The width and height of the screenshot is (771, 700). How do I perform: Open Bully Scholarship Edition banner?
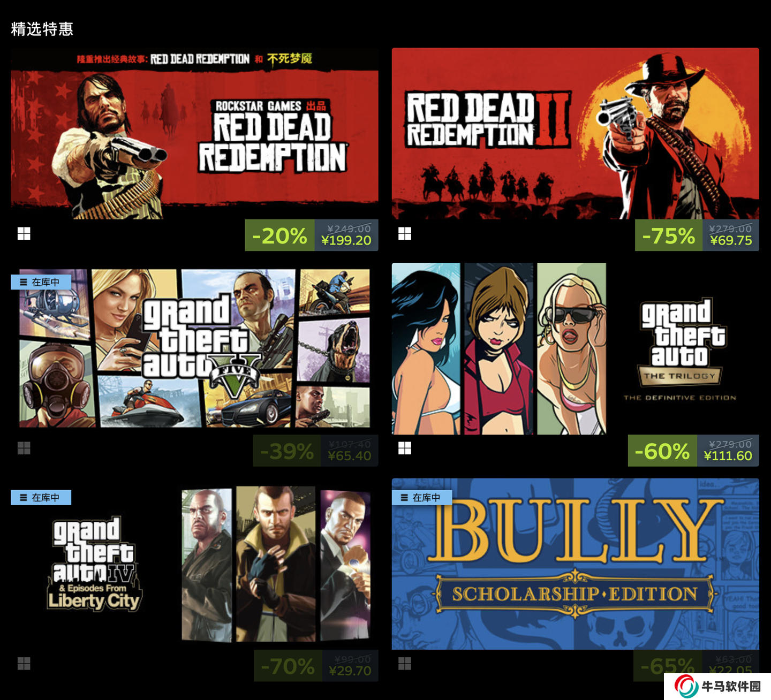(x=576, y=564)
